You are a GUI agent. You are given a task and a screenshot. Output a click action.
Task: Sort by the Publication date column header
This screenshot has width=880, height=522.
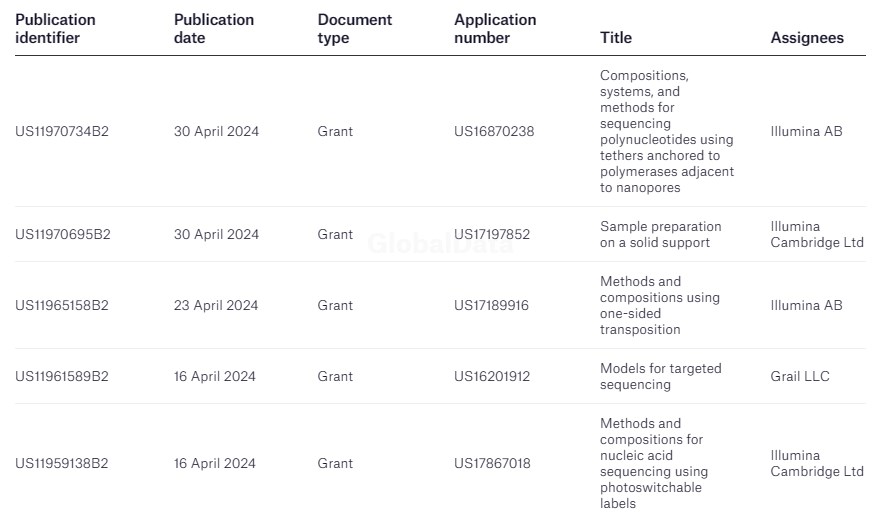(214, 29)
